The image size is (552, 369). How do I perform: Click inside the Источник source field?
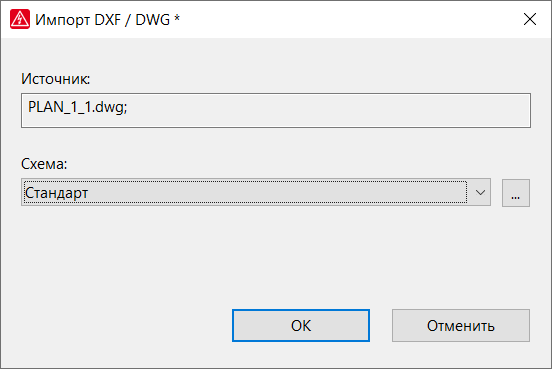[276, 110]
